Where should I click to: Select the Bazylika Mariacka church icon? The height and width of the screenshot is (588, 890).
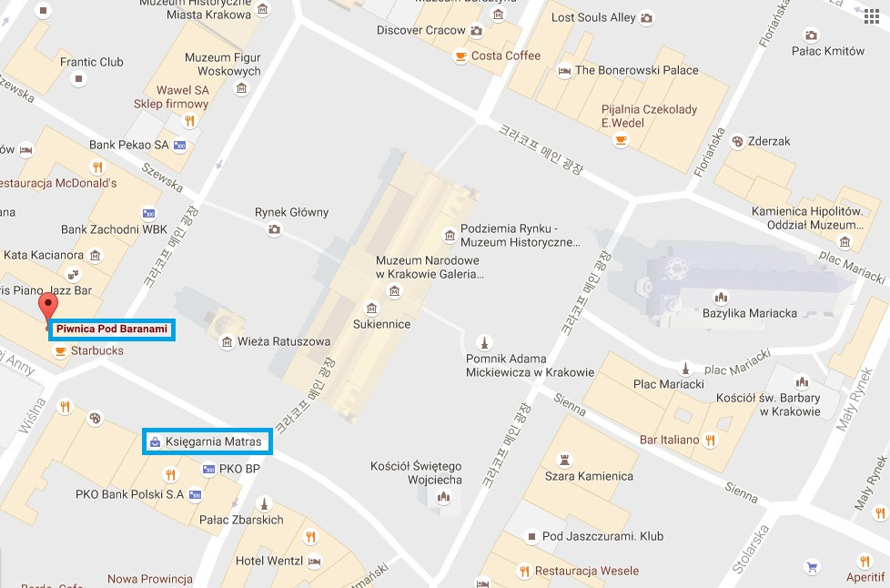[721, 297]
